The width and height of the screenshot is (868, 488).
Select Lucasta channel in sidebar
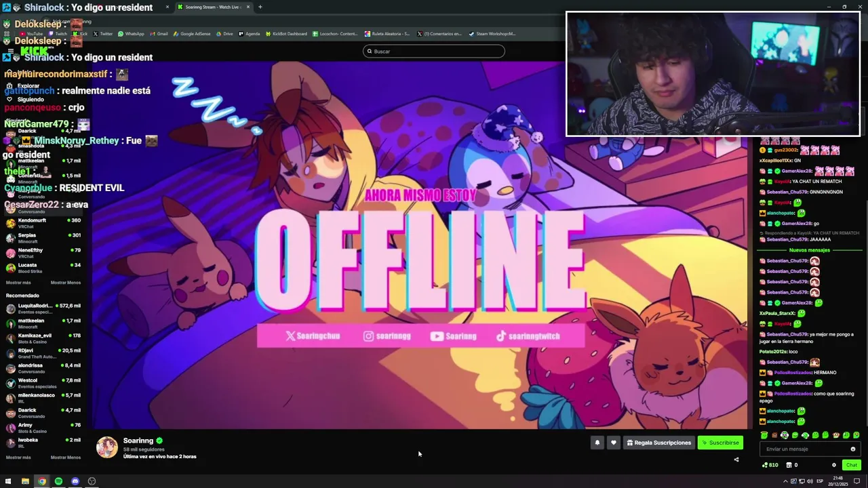pos(43,268)
